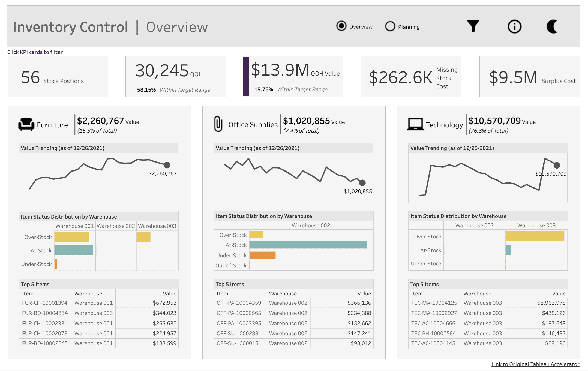The width and height of the screenshot is (588, 371).
Task: Select the Overview radio button
Action: (x=341, y=26)
